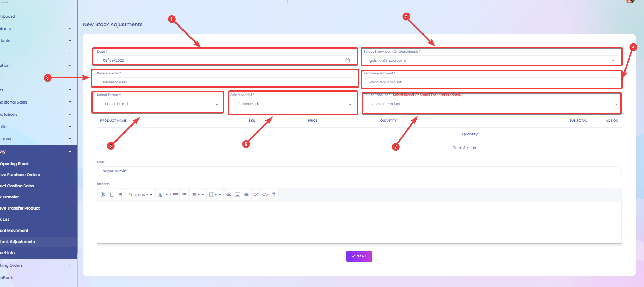Expand the Products sidebar menu arrow
644x287 pixels.
(70, 41)
